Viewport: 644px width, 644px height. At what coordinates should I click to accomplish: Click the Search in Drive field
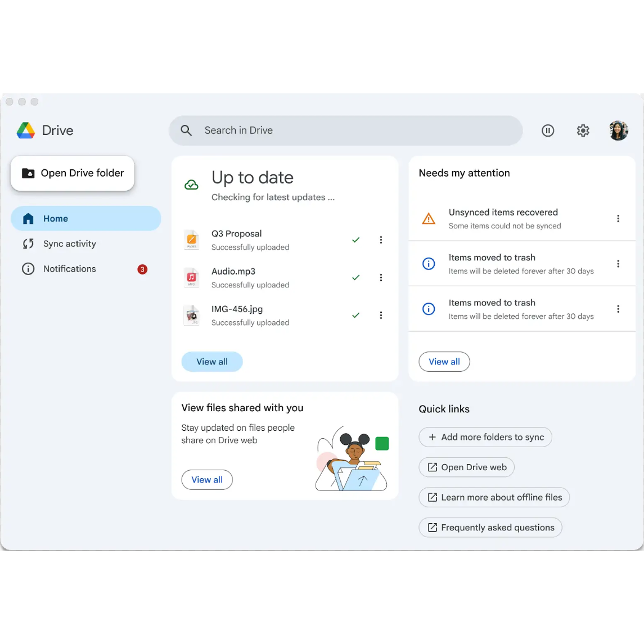point(345,130)
